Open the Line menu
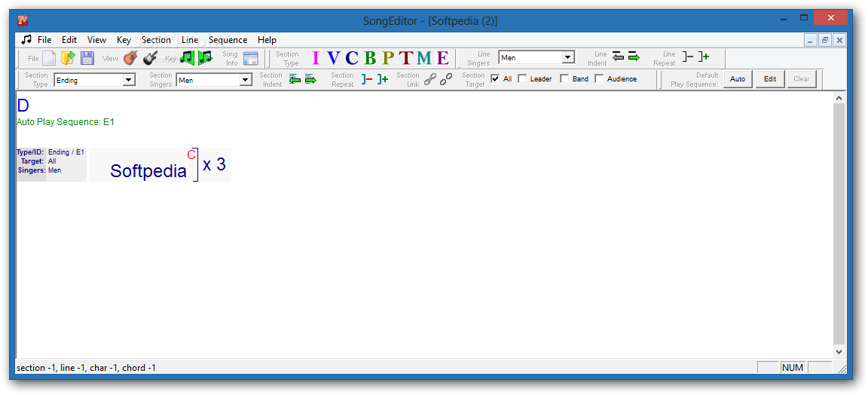The width and height of the screenshot is (868, 395). 190,40
